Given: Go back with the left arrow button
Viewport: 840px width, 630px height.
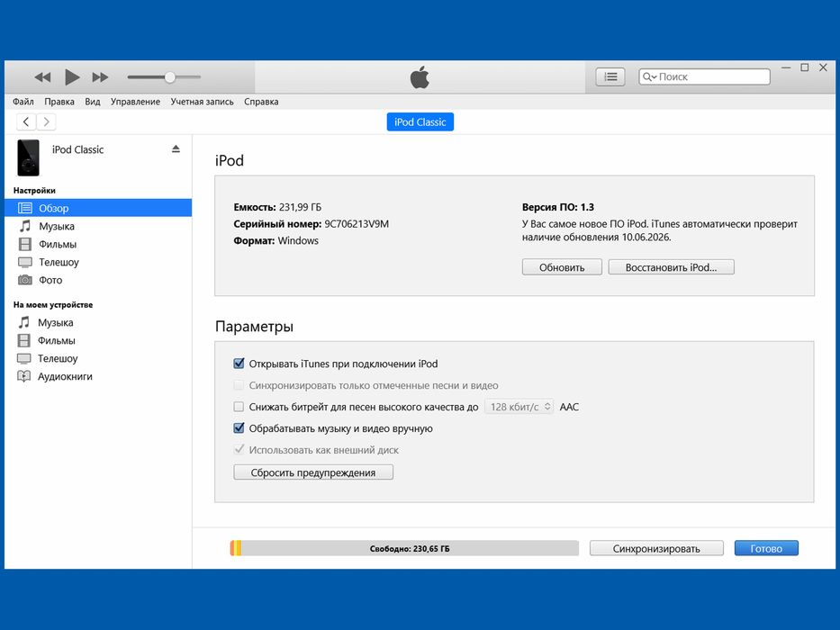Looking at the screenshot, I should point(26,121).
